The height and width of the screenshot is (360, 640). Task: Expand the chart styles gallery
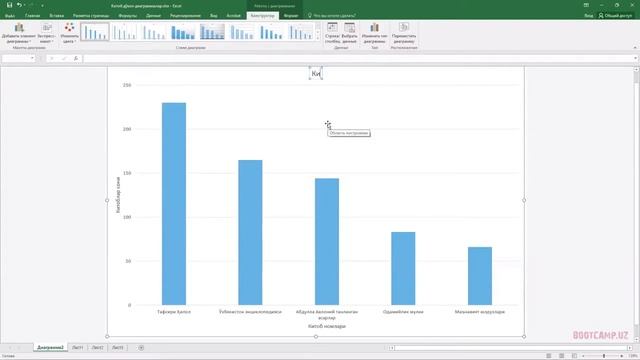click(318, 38)
